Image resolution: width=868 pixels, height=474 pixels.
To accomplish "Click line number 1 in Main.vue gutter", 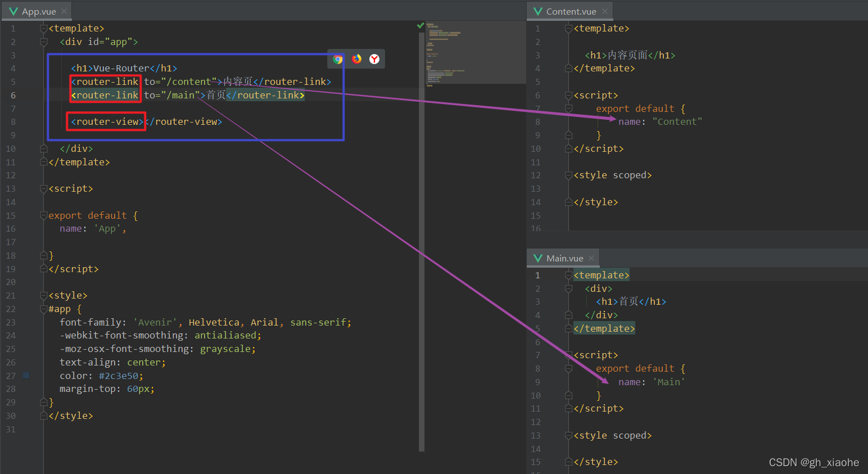I will pyautogui.click(x=537, y=275).
